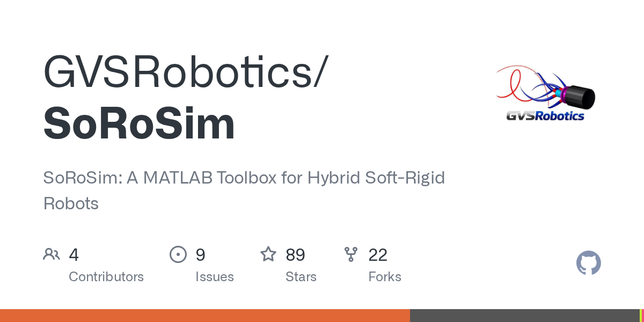
Task: Click the Forks branch icon
Action: pos(351,254)
